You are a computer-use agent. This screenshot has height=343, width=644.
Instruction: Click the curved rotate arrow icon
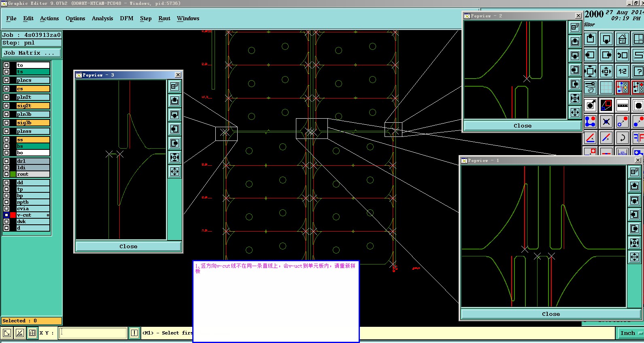(622, 137)
